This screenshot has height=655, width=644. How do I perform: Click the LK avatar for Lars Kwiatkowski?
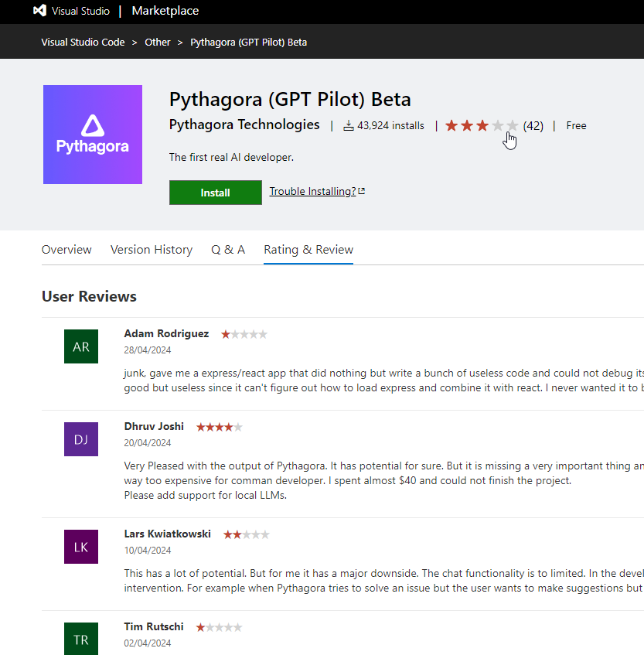point(81,547)
